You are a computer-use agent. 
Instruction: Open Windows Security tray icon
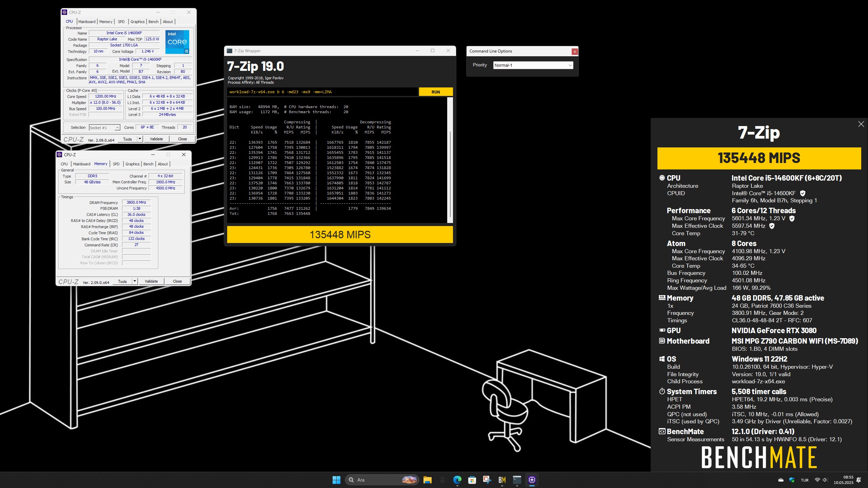[x=792, y=480]
